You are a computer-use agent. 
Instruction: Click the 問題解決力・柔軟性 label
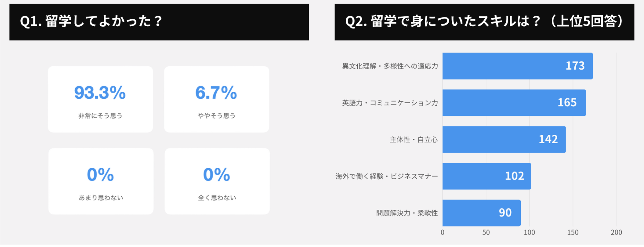click(407, 213)
